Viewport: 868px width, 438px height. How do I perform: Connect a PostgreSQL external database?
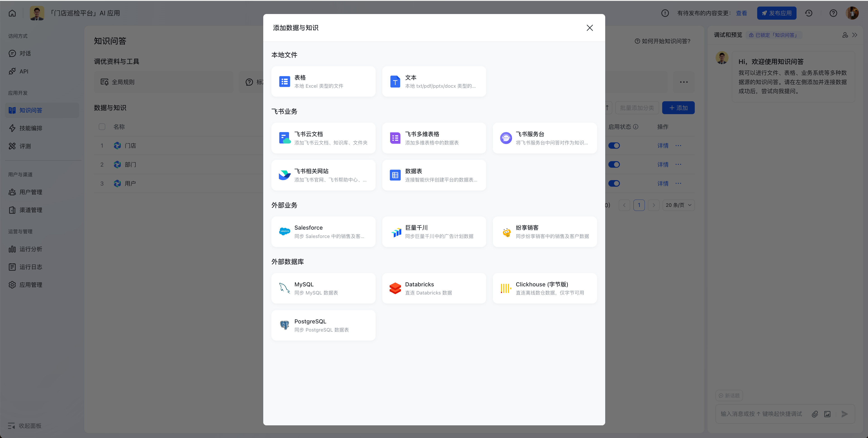323,325
